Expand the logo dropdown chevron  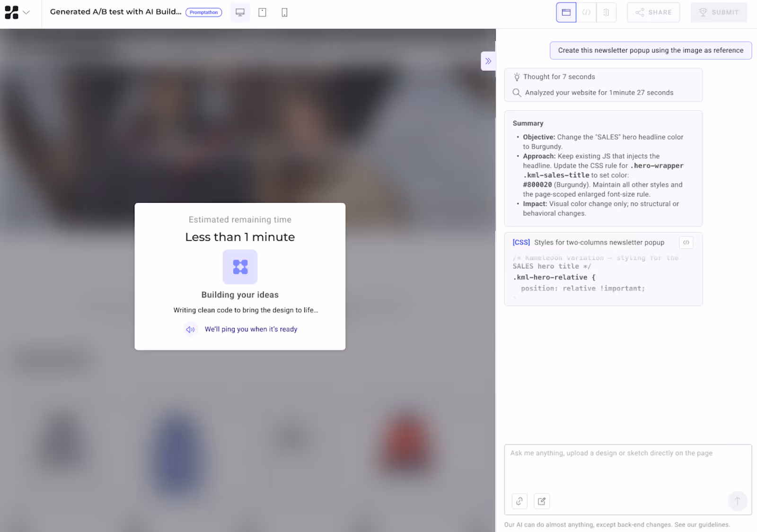click(x=26, y=12)
